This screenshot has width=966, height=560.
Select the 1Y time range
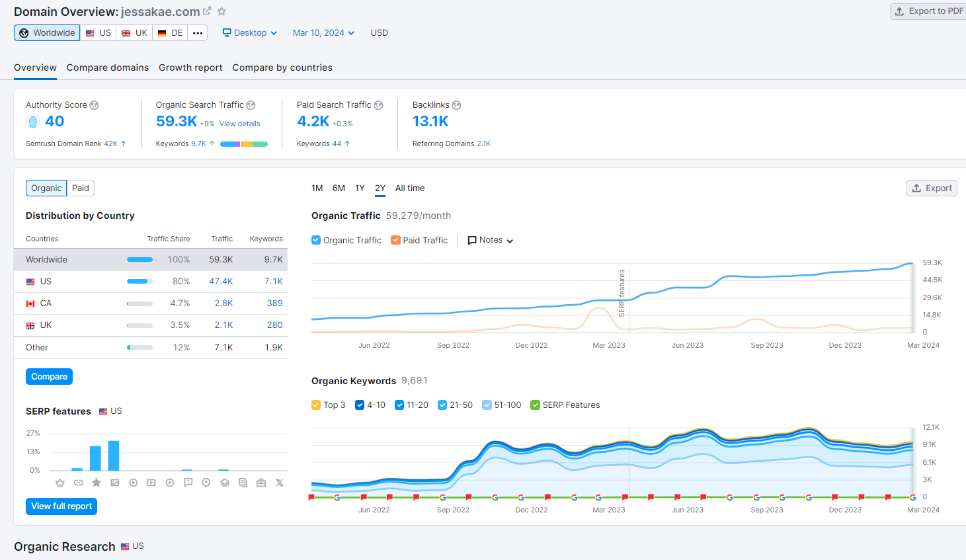click(x=360, y=188)
